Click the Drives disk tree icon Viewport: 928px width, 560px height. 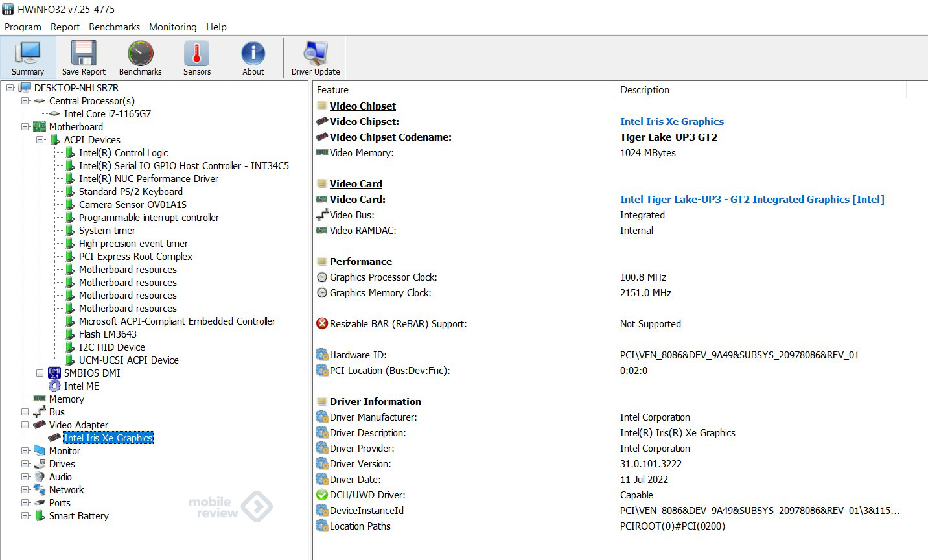click(x=40, y=463)
